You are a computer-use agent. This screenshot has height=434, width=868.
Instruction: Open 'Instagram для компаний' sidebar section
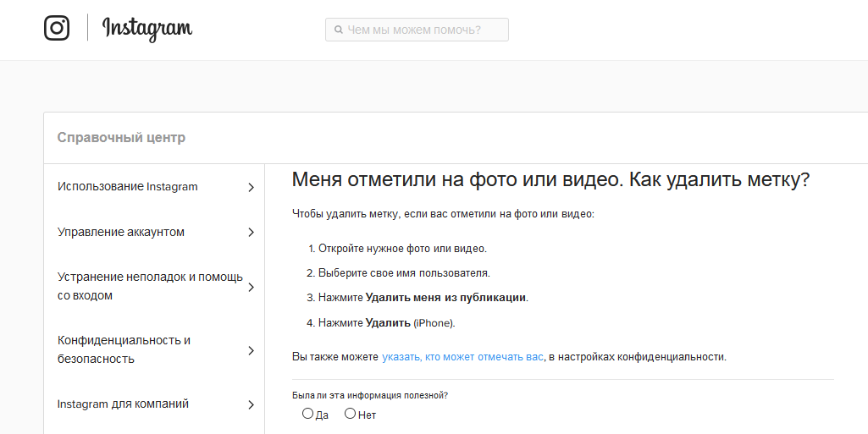point(123,404)
